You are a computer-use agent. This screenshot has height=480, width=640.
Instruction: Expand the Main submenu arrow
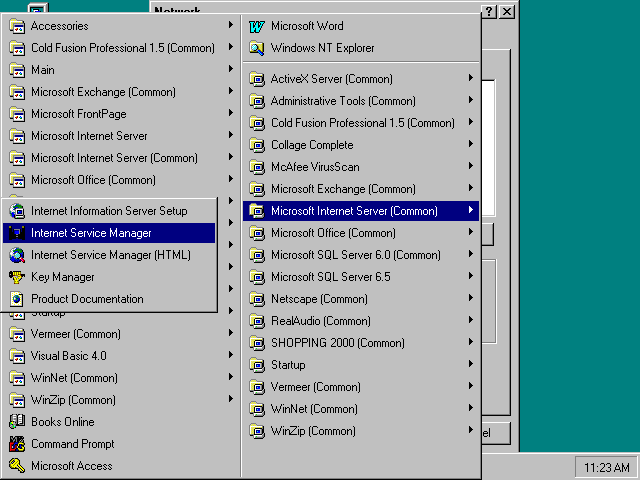pyautogui.click(x=231, y=69)
